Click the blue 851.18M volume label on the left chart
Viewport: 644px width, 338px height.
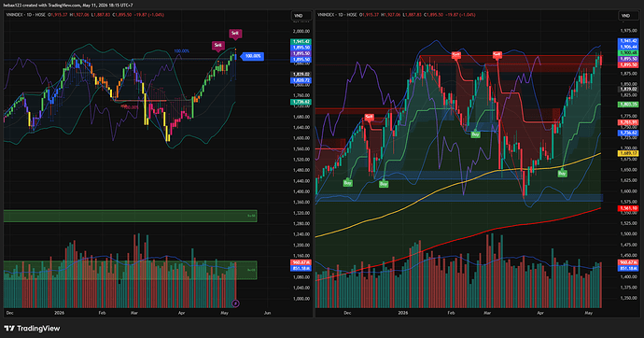[301, 268]
